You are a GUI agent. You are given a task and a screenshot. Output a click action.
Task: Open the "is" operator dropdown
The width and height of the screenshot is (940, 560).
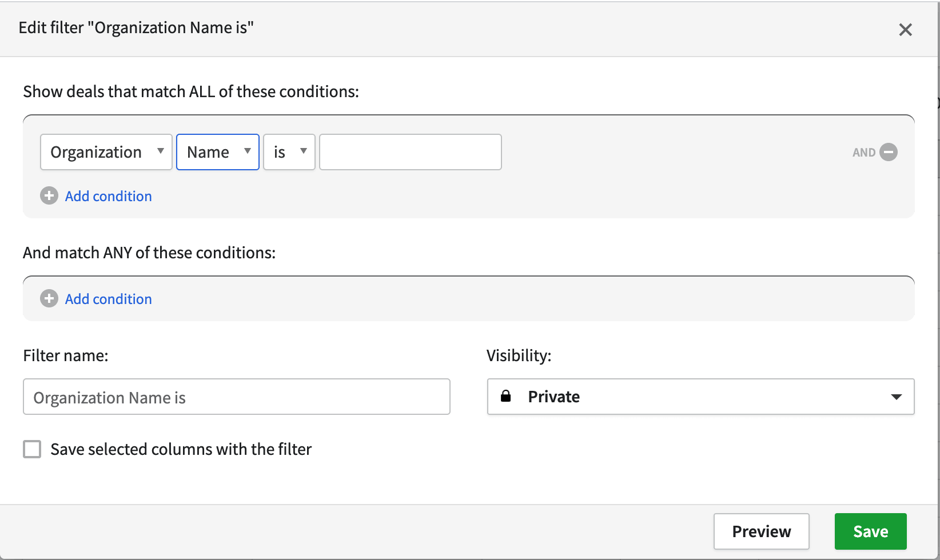coord(289,152)
